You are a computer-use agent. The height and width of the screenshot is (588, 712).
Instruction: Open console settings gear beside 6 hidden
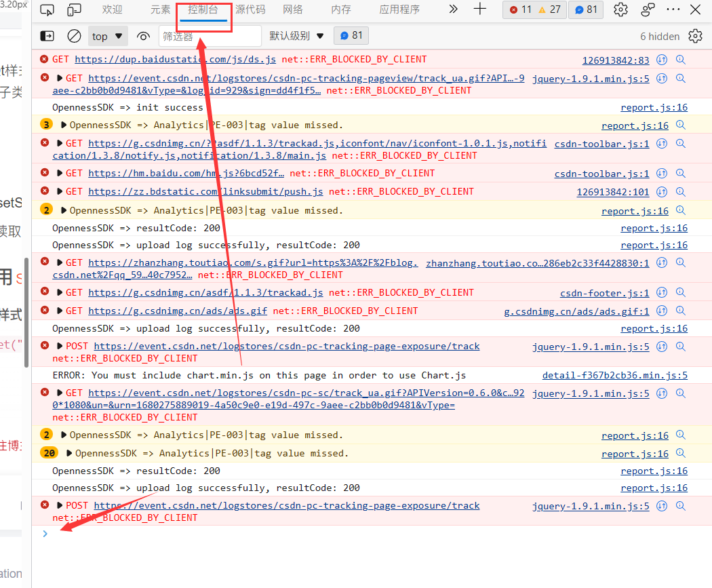[x=695, y=36]
